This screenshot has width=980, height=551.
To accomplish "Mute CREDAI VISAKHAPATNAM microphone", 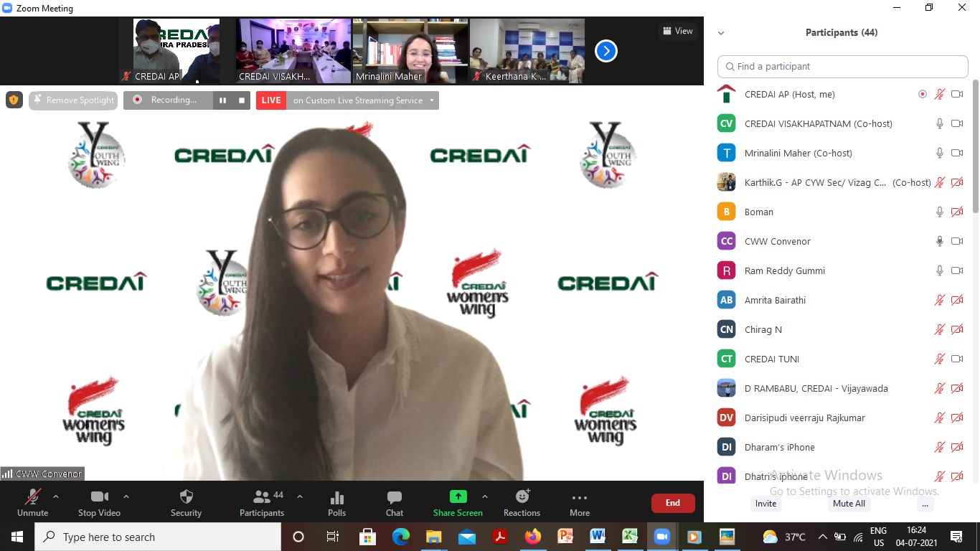I will (x=940, y=123).
